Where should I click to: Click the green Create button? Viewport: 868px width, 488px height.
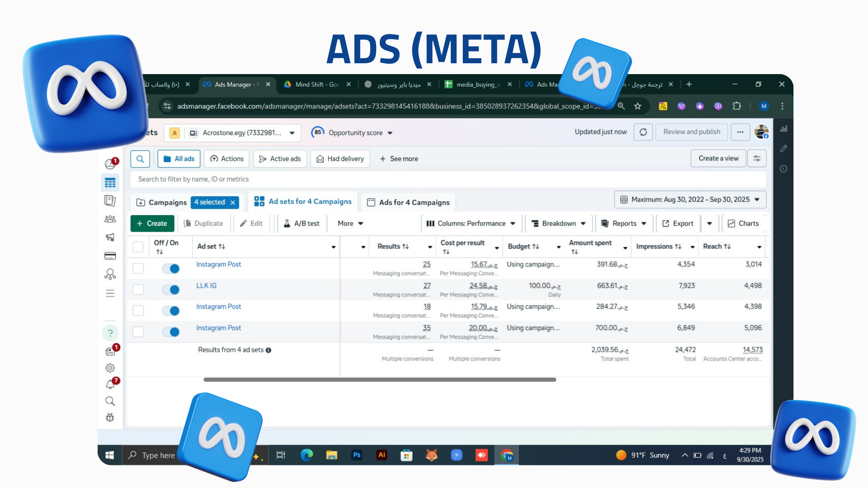coord(151,223)
